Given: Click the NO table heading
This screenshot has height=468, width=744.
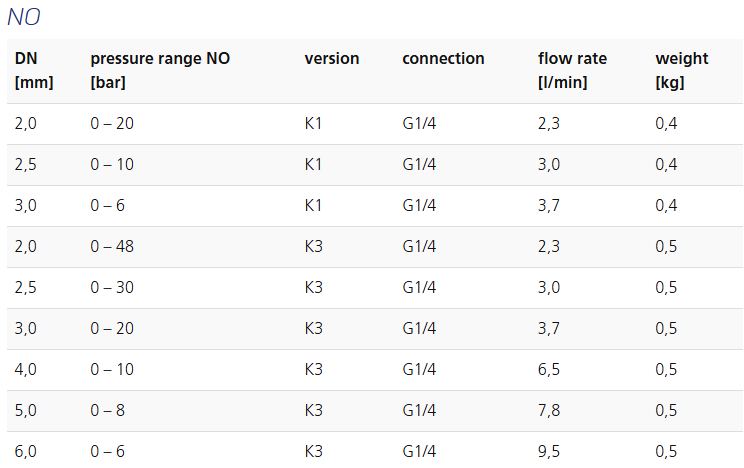Looking at the screenshot, I should (24, 17).
